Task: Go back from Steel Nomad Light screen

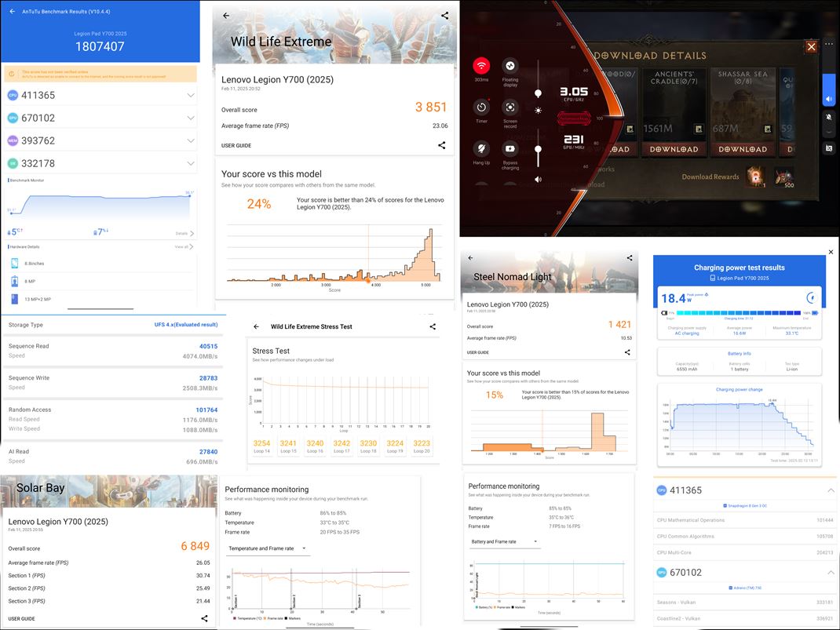Action: (x=470, y=258)
